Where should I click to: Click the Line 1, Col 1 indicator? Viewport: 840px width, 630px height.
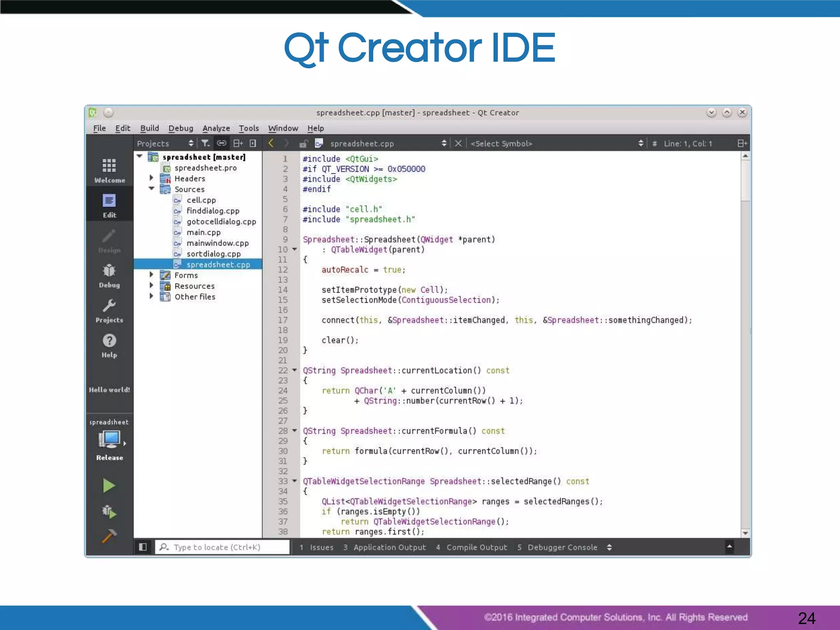click(x=688, y=144)
